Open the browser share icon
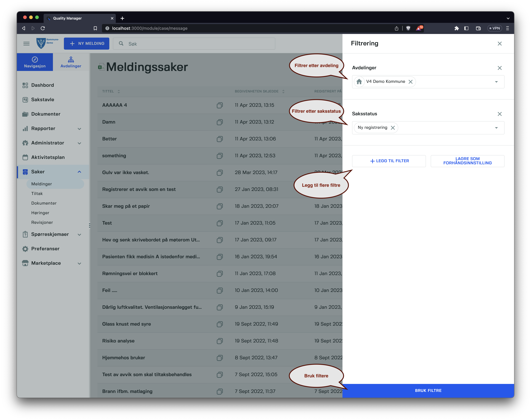 396,28
